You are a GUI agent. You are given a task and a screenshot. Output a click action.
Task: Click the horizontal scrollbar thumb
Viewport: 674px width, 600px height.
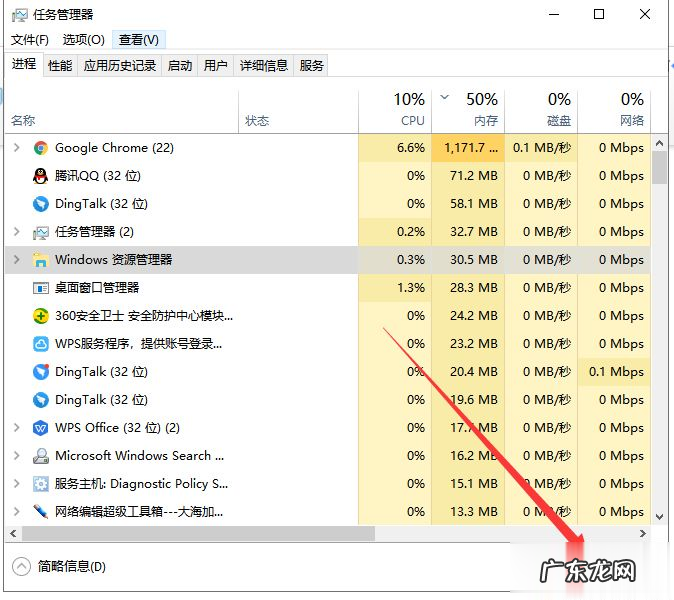coord(198,534)
